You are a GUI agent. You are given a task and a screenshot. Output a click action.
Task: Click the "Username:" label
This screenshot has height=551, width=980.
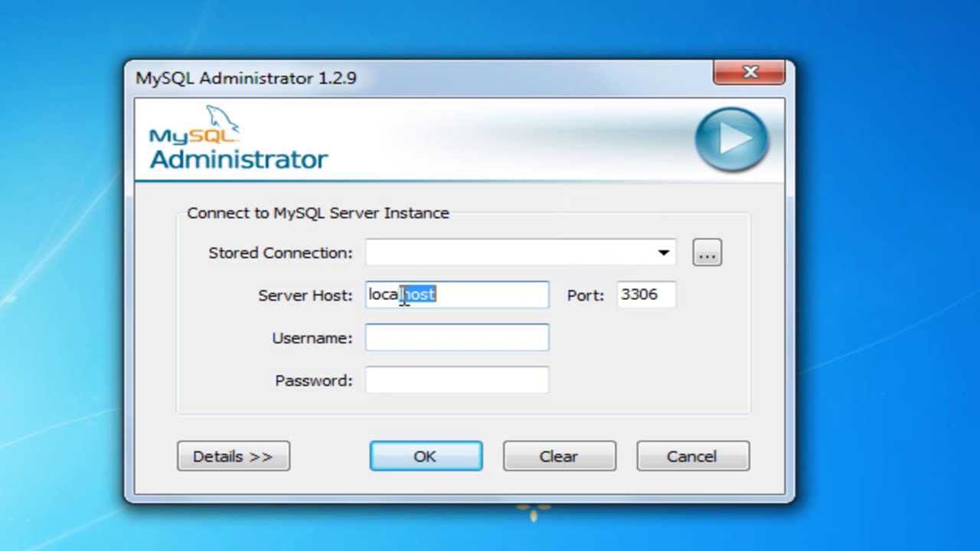pyautogui.click(x=312, y=338)
